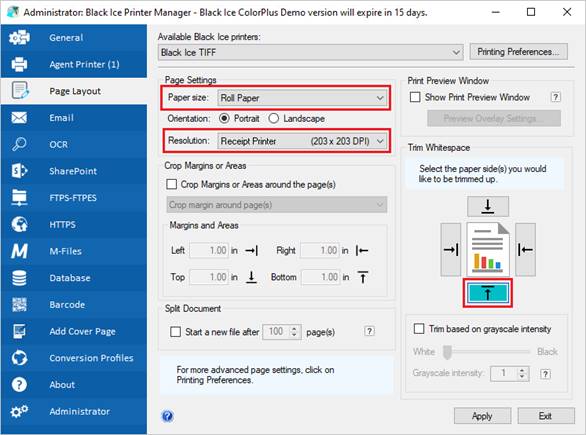Screen dimensions: 586x435
Task: Click the OCR magnifier icon
Action: (x=19, y=144)
